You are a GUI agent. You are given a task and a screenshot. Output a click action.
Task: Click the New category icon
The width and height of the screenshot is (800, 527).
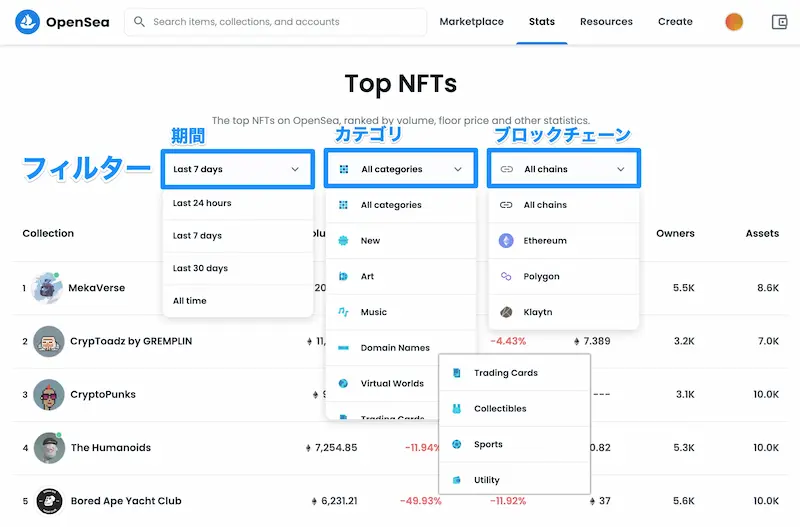click(x=343, y=241)
